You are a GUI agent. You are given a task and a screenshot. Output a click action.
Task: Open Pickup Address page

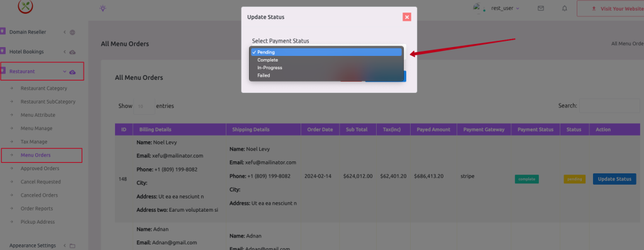[37, 222]
